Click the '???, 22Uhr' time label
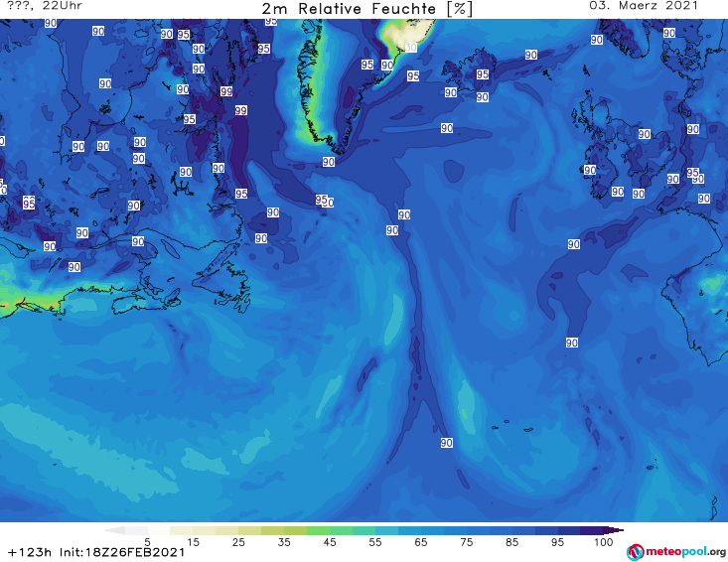The width and height of the screenshot is (728, 562). pos(45,6)
